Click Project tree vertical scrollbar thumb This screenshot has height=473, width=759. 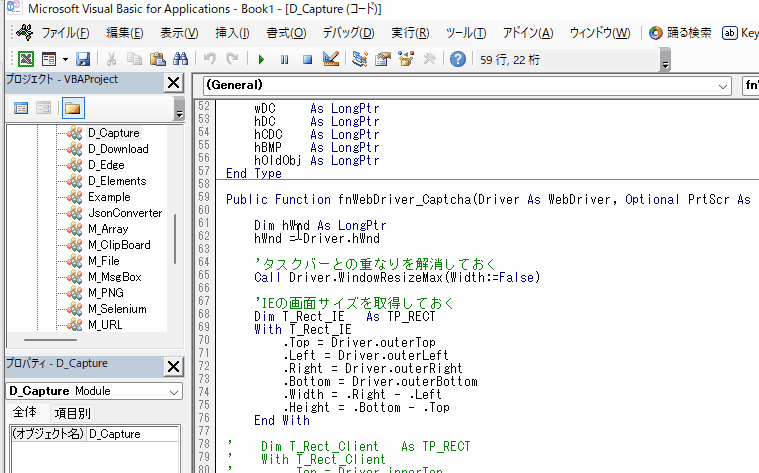click(175, 239)
